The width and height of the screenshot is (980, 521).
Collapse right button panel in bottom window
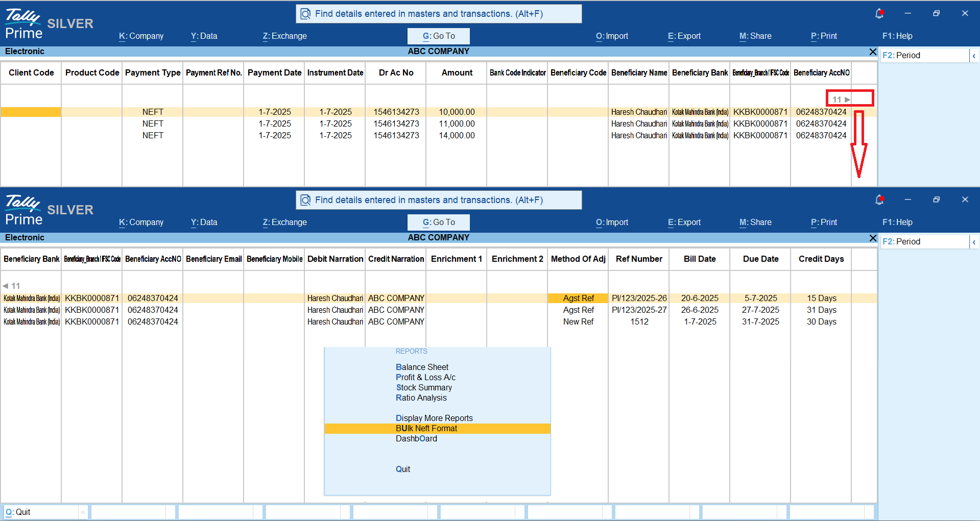[974, 242]
